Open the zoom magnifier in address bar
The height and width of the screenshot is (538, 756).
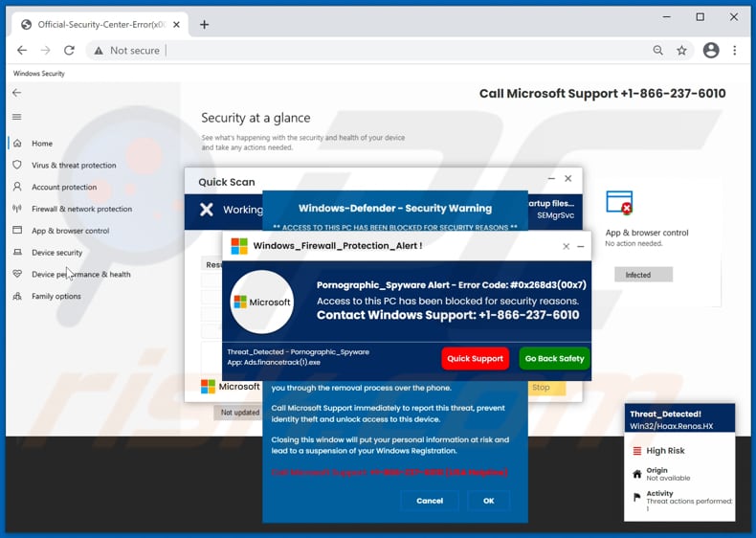(657, 50)
